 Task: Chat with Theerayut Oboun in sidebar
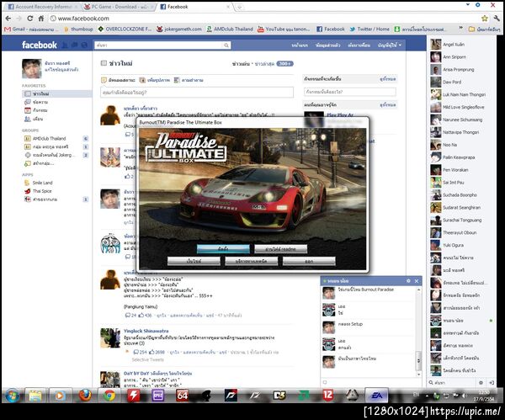tap(460, 233)
